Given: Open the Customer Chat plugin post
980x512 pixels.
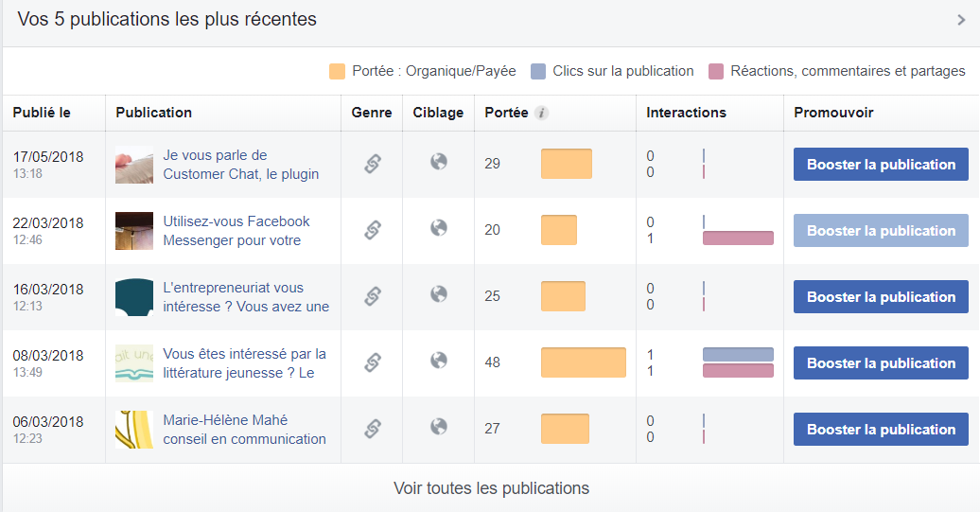Looking at the screenshot, I should point(240,165).
